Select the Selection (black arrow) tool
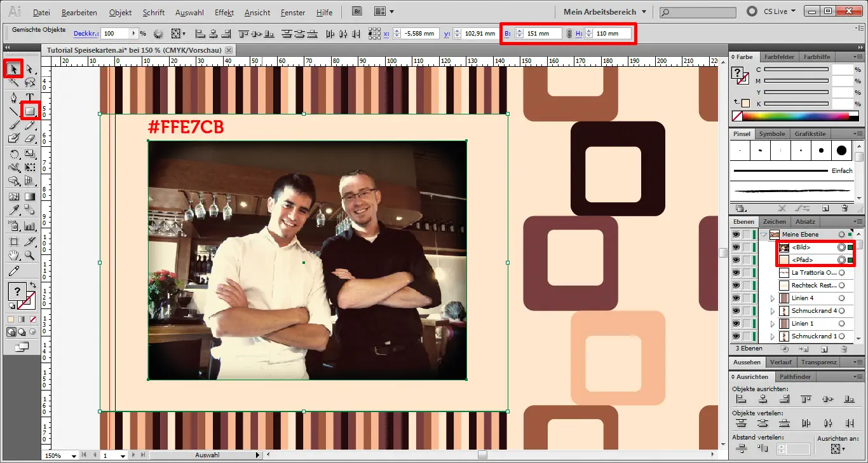 pos(13,68)
